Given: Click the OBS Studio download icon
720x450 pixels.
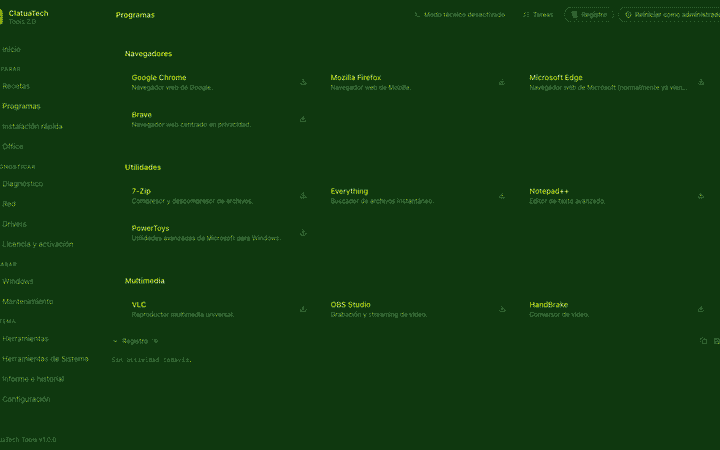Looking at the screenshot, I should pos(502,309).
